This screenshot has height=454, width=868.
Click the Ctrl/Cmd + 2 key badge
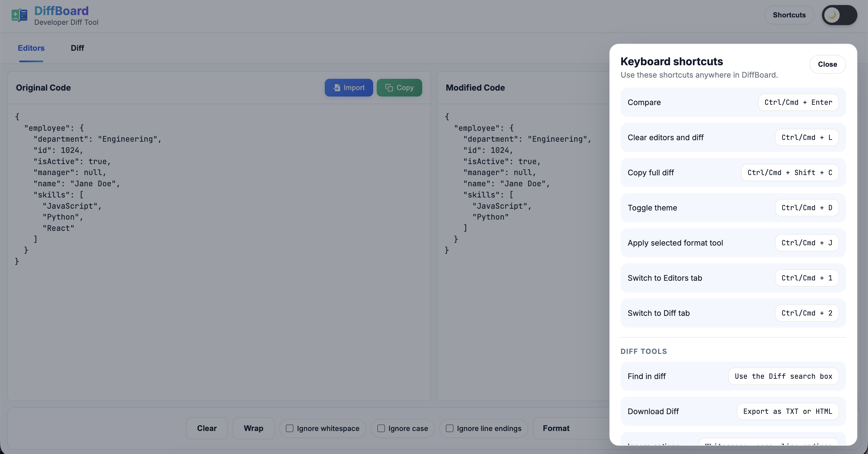coord(807,313)
